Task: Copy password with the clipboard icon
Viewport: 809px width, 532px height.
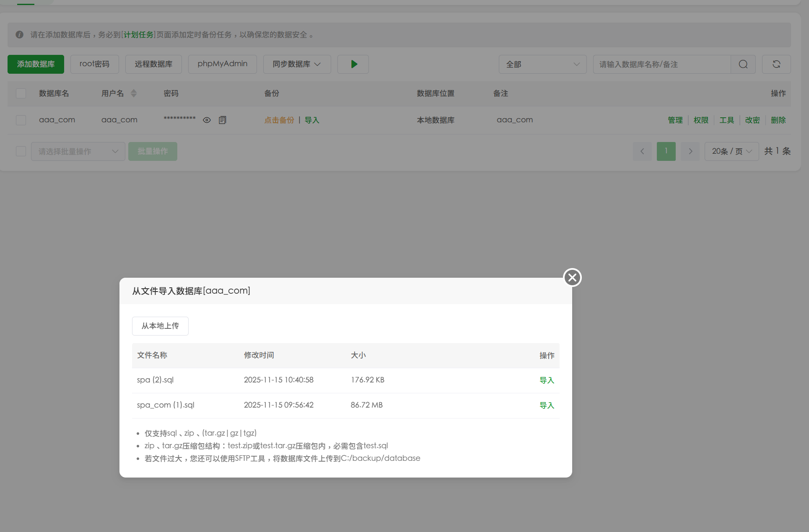Action: [x=222, y=120]
